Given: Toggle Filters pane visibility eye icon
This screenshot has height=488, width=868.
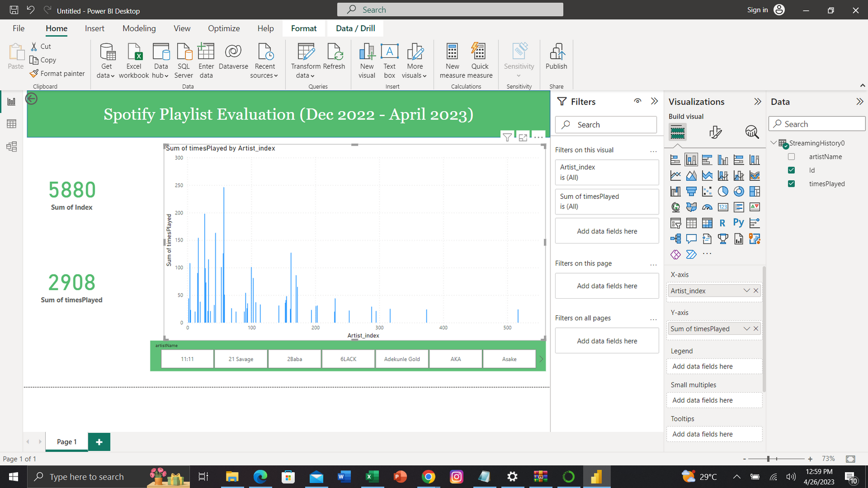Looking at the screenshot, I should 637,101.
